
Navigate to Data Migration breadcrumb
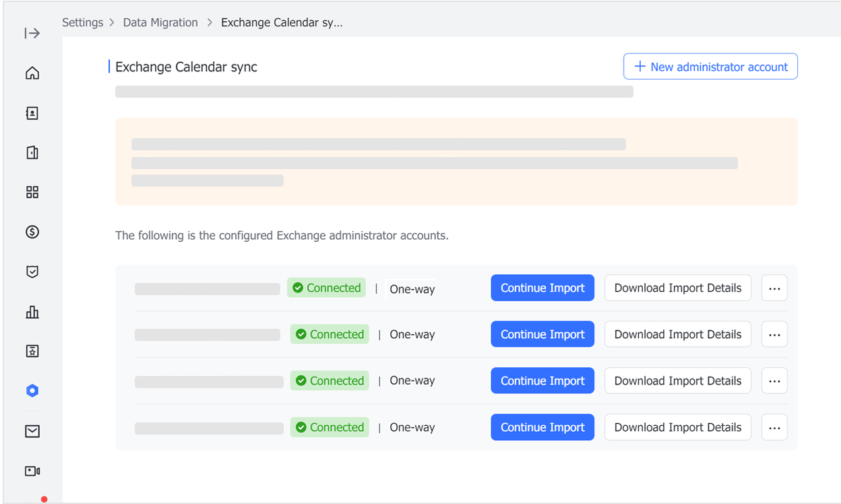pos(160,22)
